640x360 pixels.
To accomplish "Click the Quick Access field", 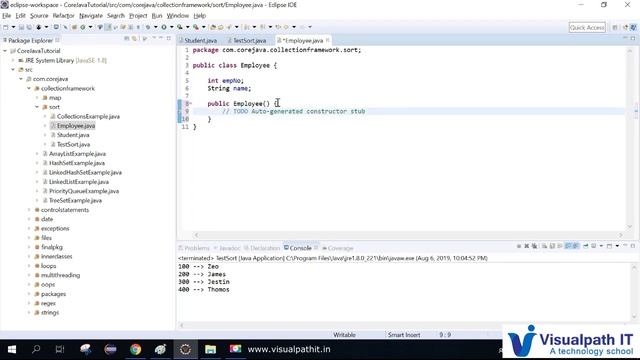I will [x=587, y=27].
